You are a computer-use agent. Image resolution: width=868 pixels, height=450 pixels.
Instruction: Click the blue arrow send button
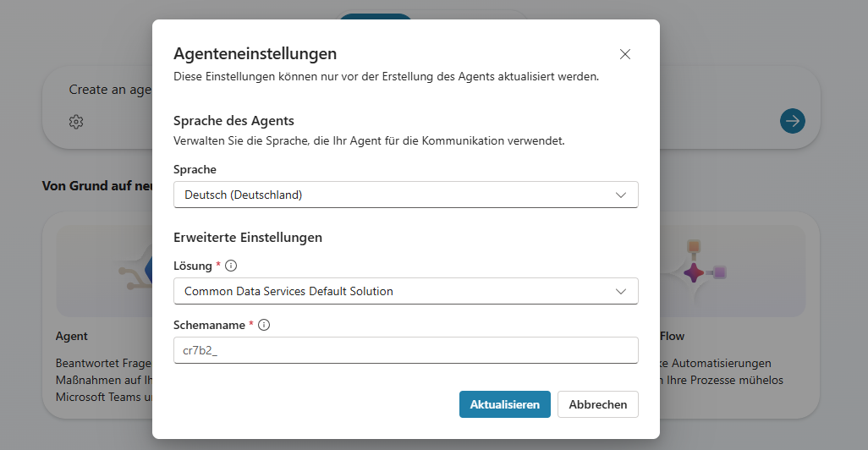[792, 121]
